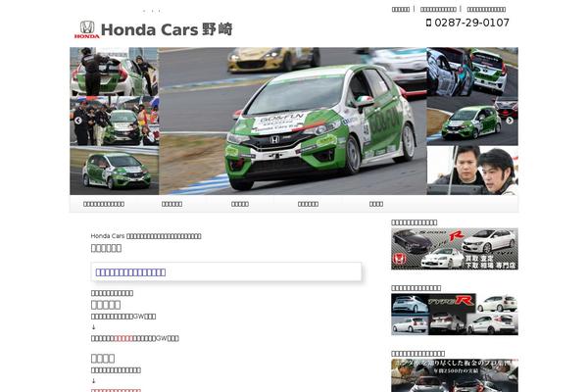Click the phone number 0287-29-0107
Image resolution: width=588 pixels, height=392 pixels.
(471, 23)
